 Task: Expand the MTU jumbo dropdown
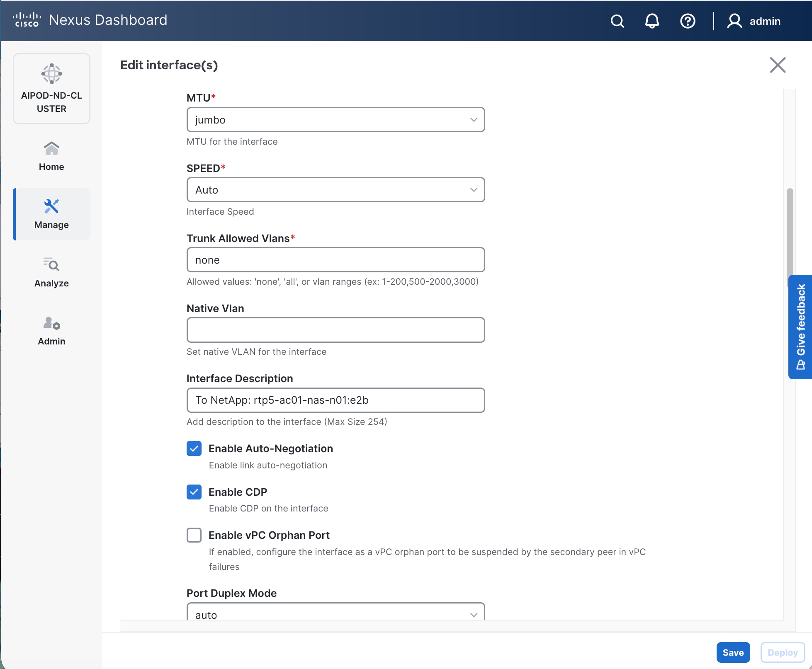click(x=335, y=120)
